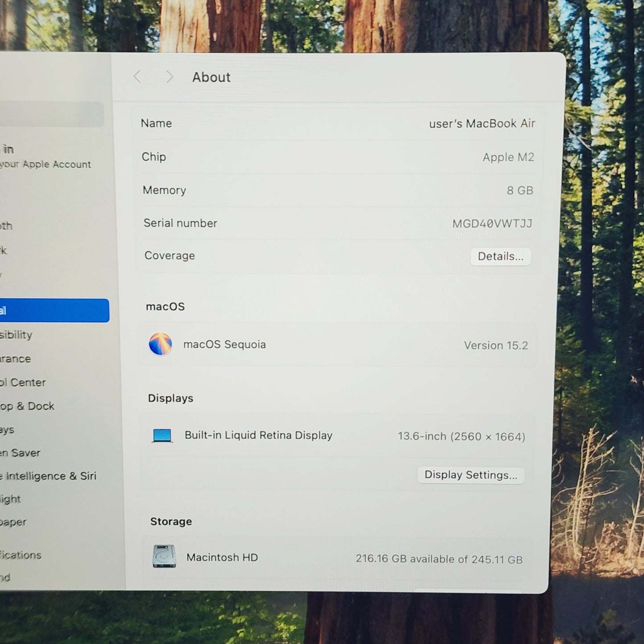Open Screen Saver in the sidebar

[20, 453]
